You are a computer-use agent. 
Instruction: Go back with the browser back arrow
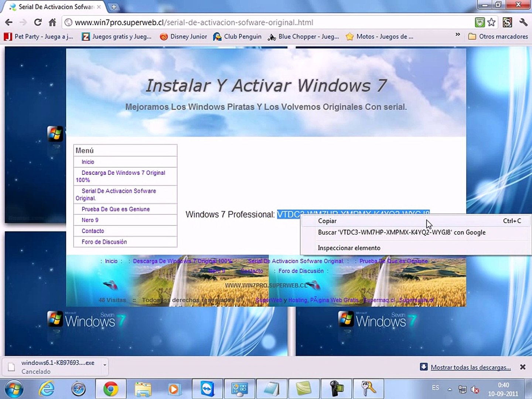click(9, 23)
